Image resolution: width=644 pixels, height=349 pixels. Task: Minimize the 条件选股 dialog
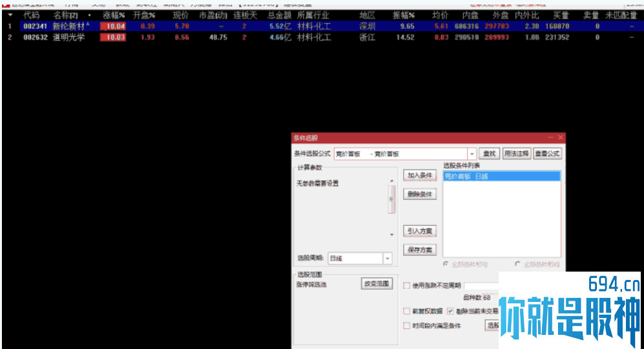[x=550, y=137]
